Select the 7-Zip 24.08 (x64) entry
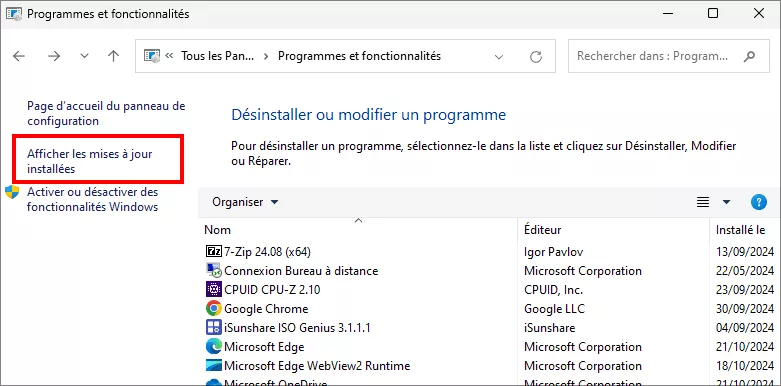This screenshot has height=386, width=781. pyautogui.click(x=267, y=252)
